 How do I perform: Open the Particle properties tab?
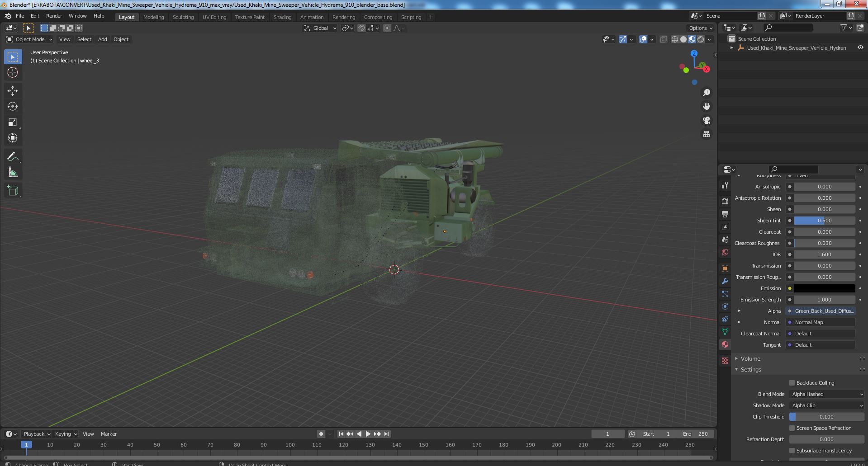[x=725, y=294]
